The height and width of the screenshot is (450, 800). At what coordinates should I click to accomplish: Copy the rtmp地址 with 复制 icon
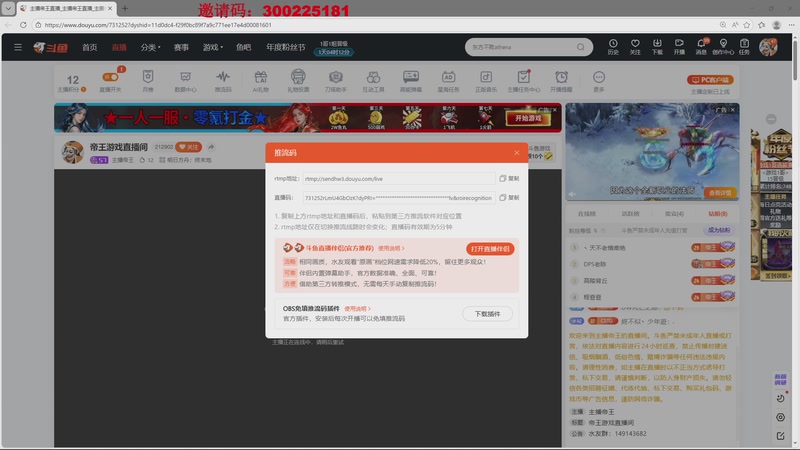click(x=509, y=179)
